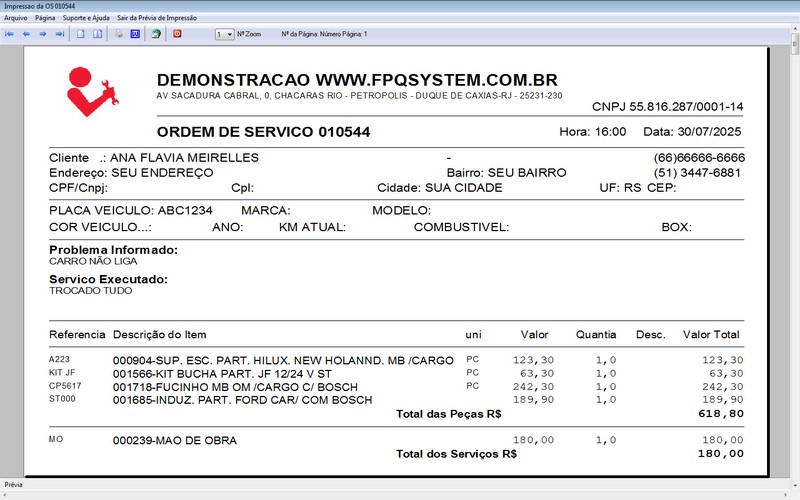Click phone number (51) 3447-6881
800x500 pixels.
[697, 172]
